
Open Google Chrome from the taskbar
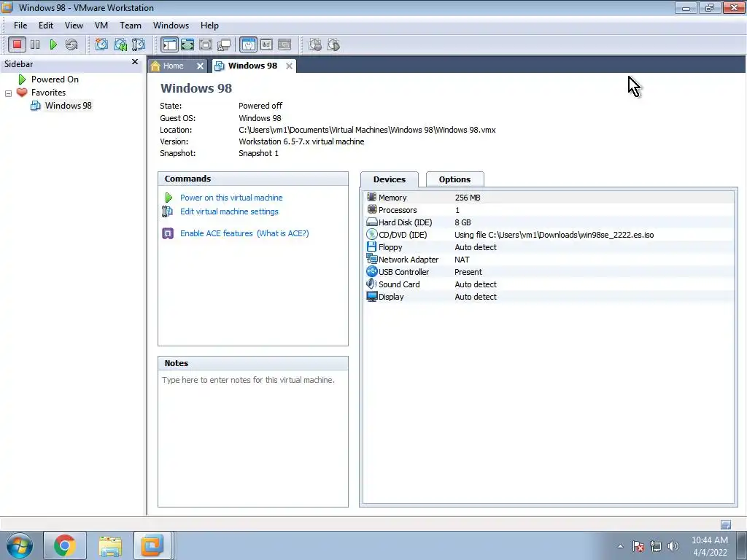[x=65, y=545]
